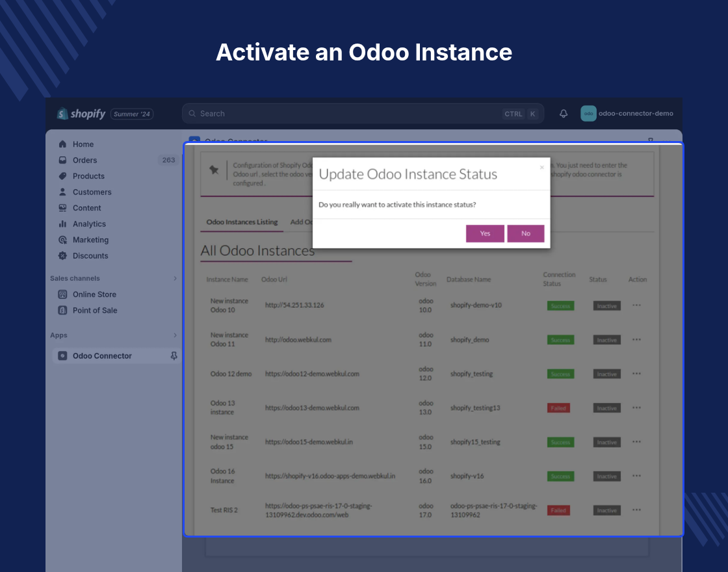Open the notifications bell

(x=563, y=114)
